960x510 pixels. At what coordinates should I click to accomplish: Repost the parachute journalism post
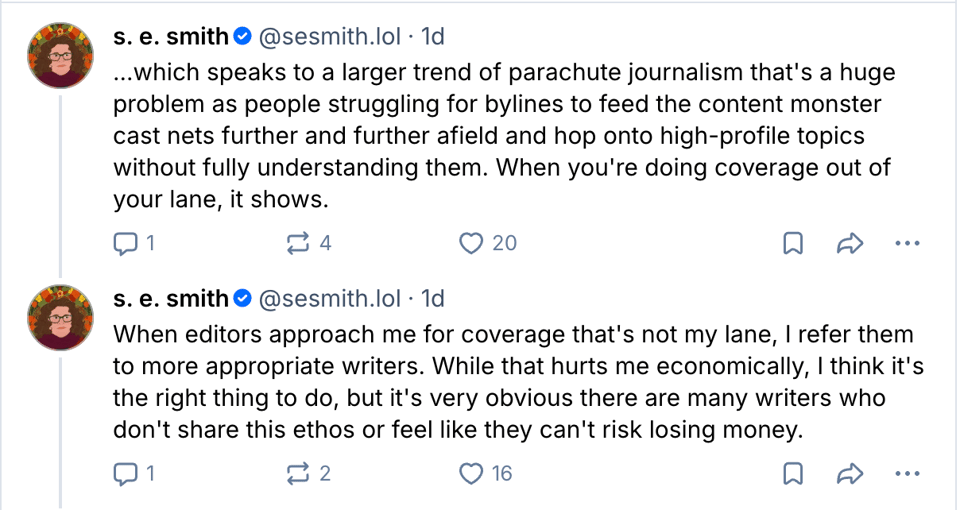point(297,243)
